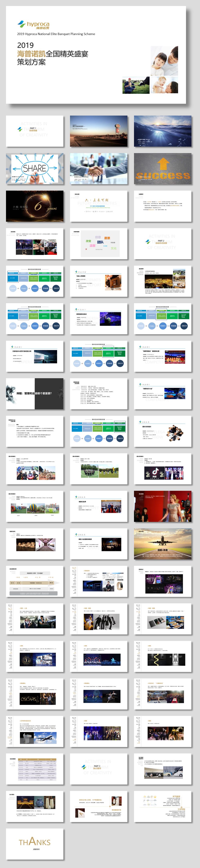
Task: Open the business handshake slide
Action: tap(98, 169)
